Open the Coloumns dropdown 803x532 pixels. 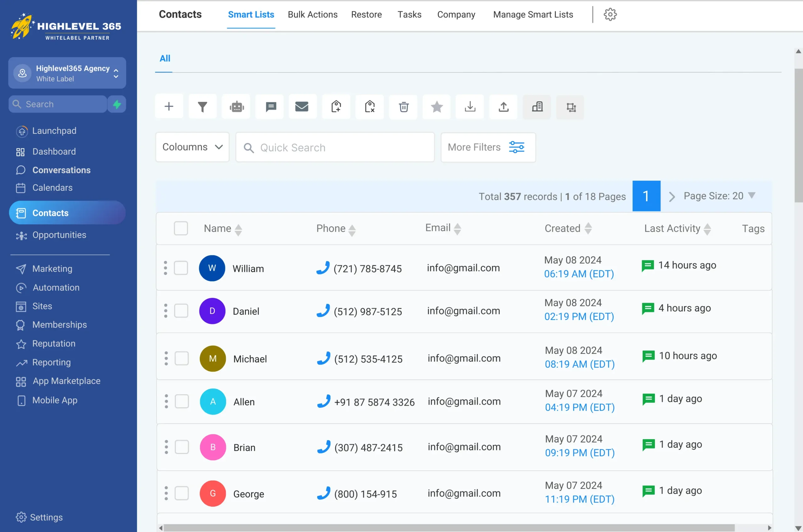[x=192, y=147]
